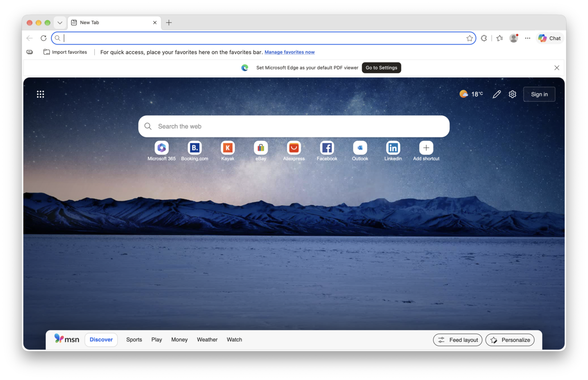Add a new shortcut tile
Image resolution: width=588 pixels, height=380 pixels.
426,151
